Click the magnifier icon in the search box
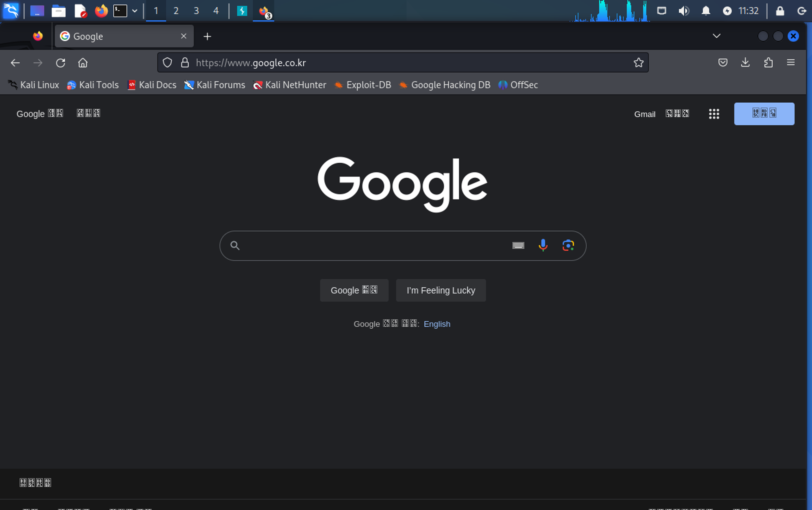 [x=235, y=245]
